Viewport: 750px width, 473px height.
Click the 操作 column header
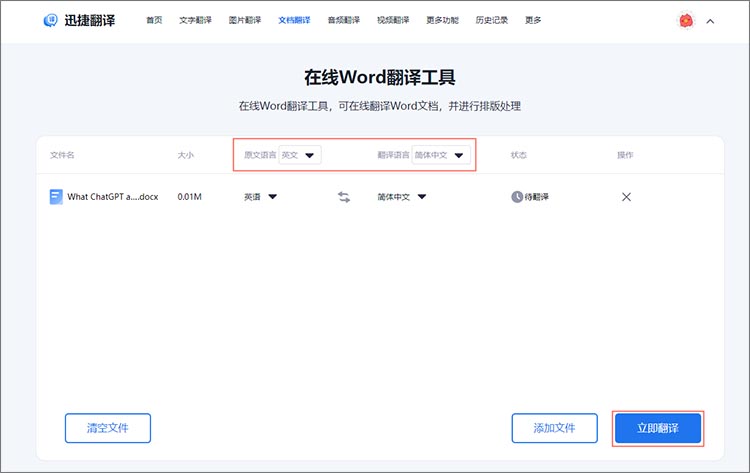(x=625, y=155)
